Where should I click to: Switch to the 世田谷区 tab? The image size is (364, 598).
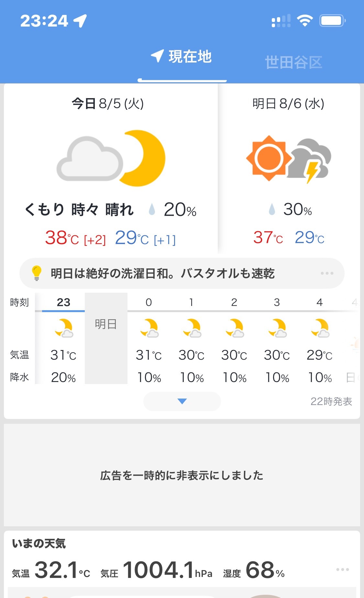coord(293,62)
